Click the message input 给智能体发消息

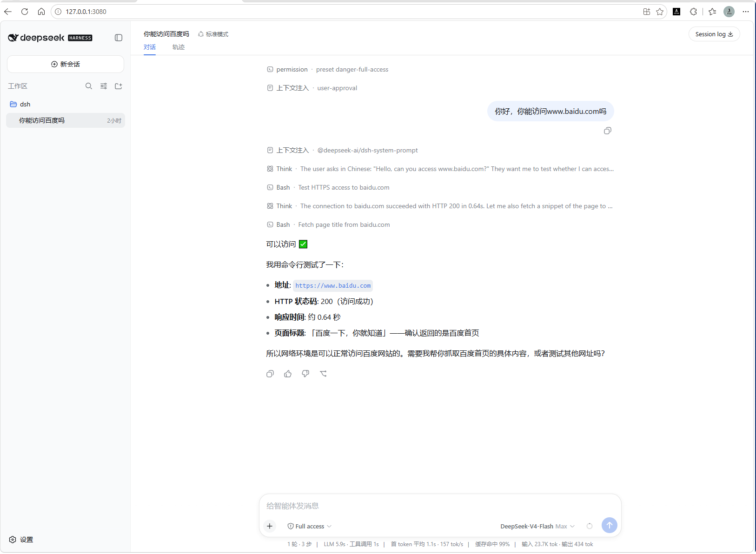tap(440, 506)
